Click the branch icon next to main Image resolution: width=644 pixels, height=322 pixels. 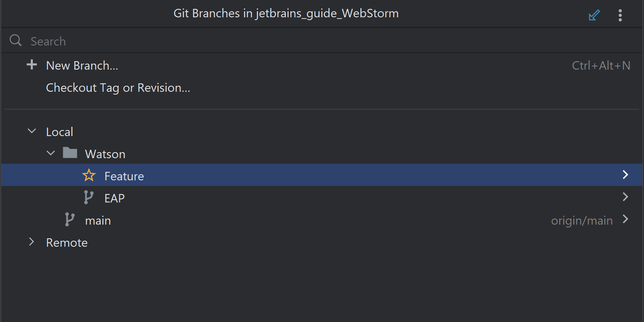(x=69, y=219)
